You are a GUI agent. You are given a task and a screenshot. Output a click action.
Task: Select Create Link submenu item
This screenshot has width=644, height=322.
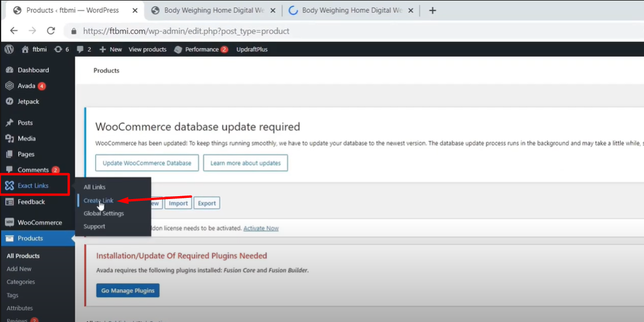click(x=99, y=200)
